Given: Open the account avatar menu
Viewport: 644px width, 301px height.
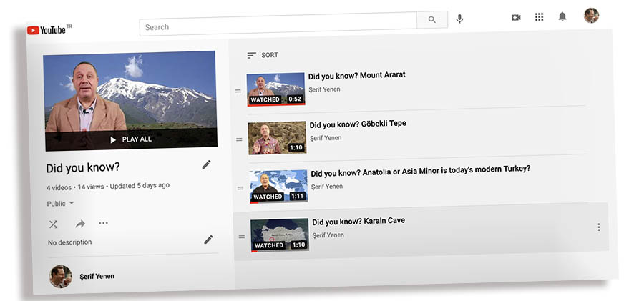Looking at the screenshot, I should 591,16.
